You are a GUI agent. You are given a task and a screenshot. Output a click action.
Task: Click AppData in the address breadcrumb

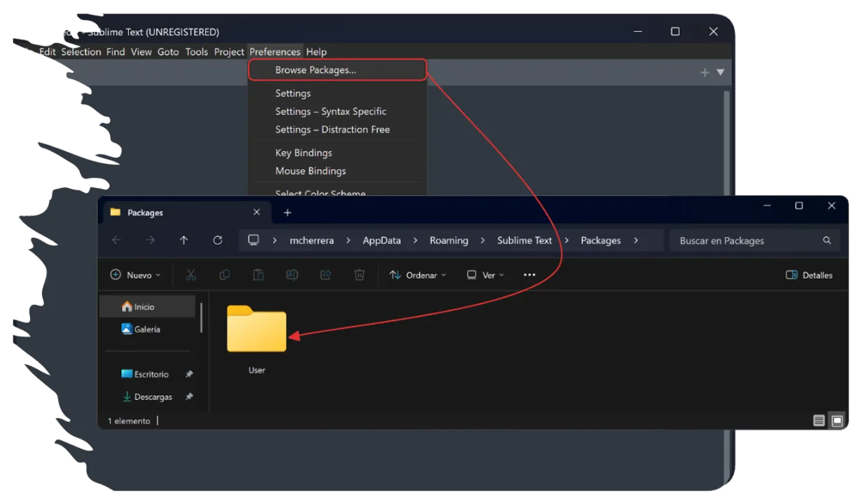tap(381, 240)
